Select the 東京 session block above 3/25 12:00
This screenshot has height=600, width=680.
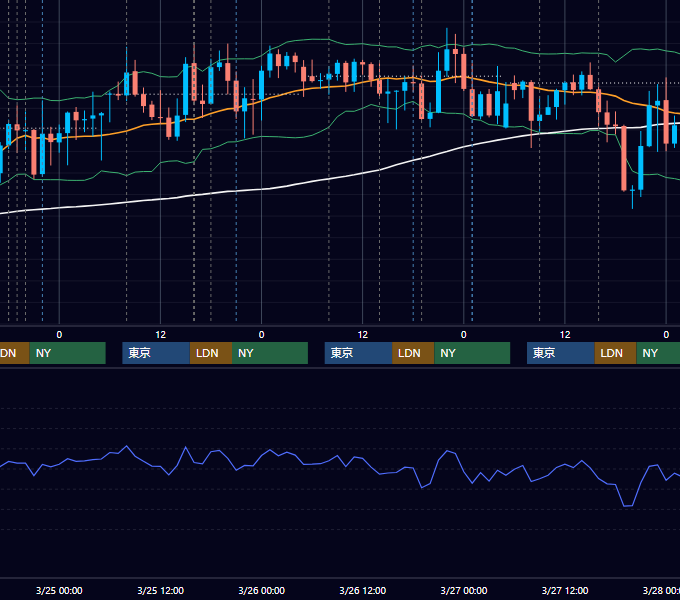coord(156,353)
